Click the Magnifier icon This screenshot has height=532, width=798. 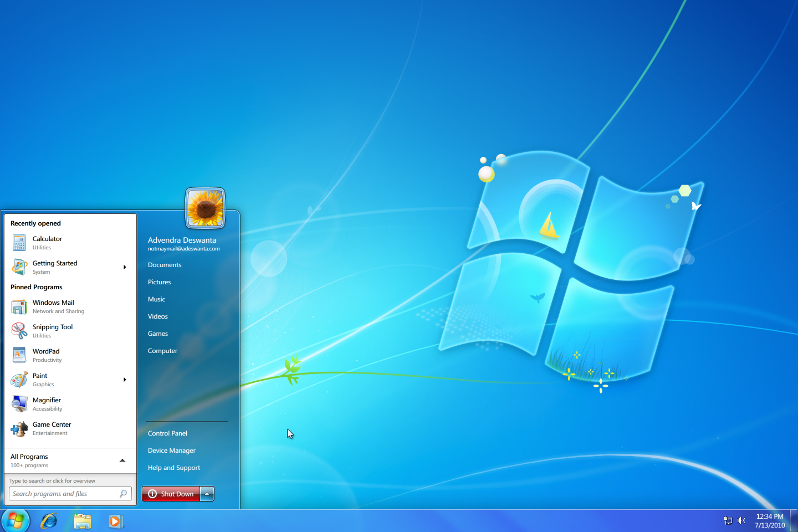(19, 404)
